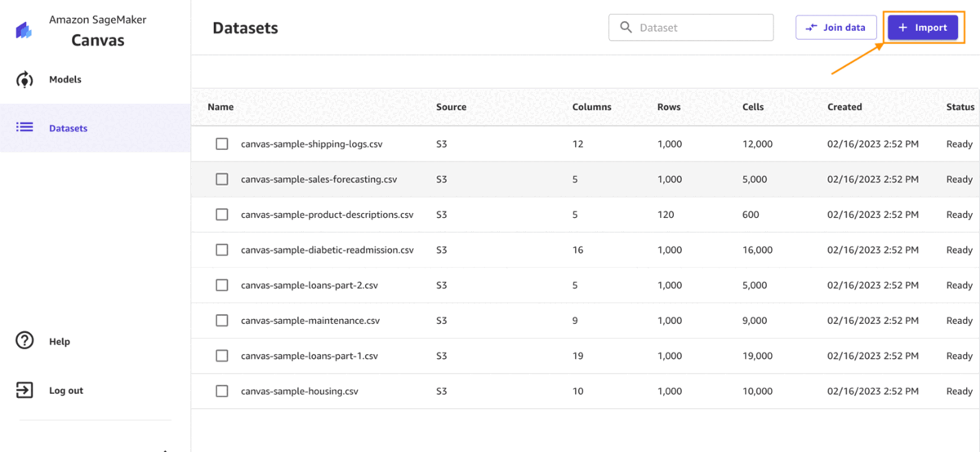Sort by the Rows column header

(x=669, y=107)
